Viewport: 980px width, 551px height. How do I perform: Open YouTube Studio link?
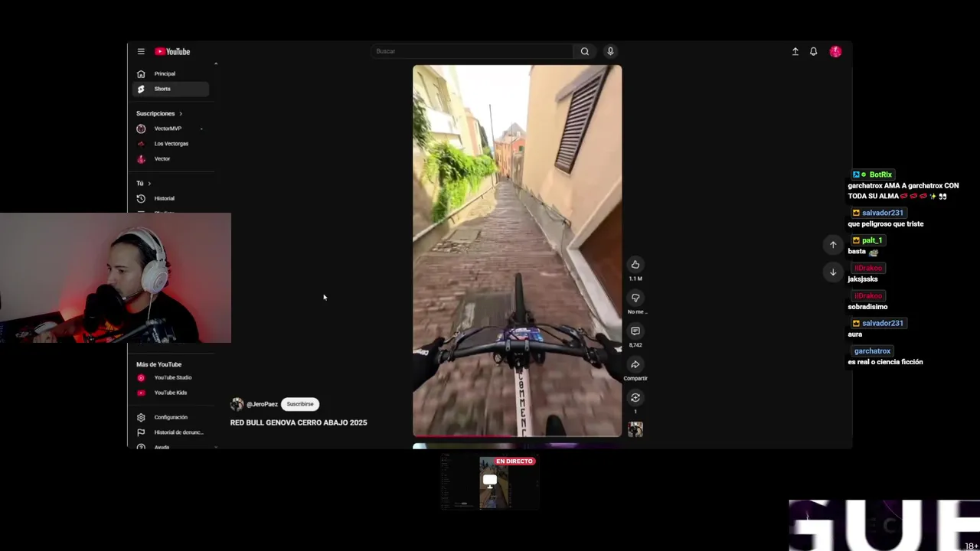169,377
